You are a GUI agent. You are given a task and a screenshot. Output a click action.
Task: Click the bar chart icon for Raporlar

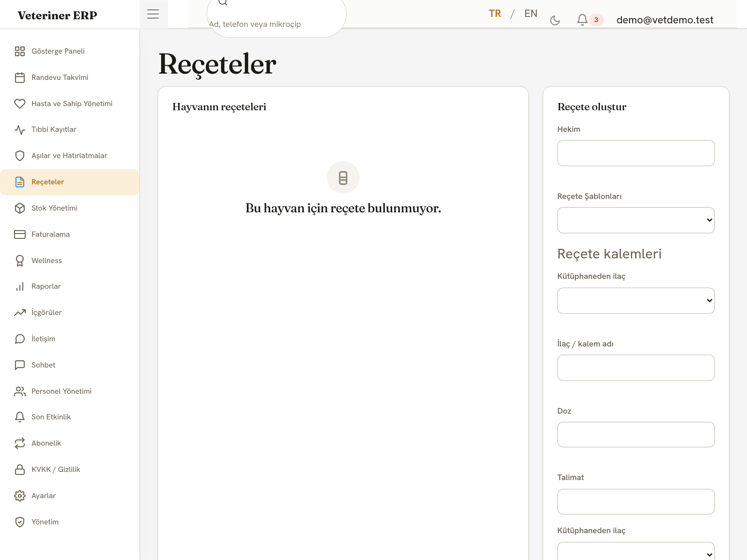20,287
